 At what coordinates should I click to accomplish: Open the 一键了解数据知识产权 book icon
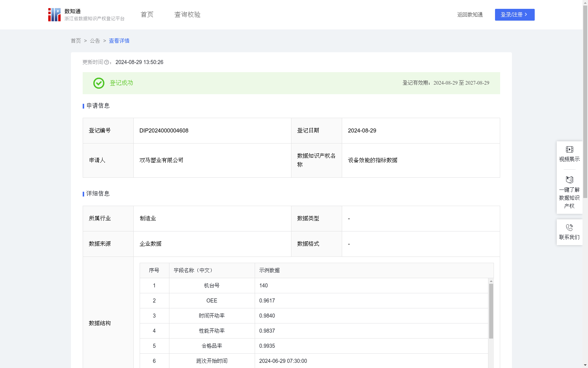coord(569,180)
